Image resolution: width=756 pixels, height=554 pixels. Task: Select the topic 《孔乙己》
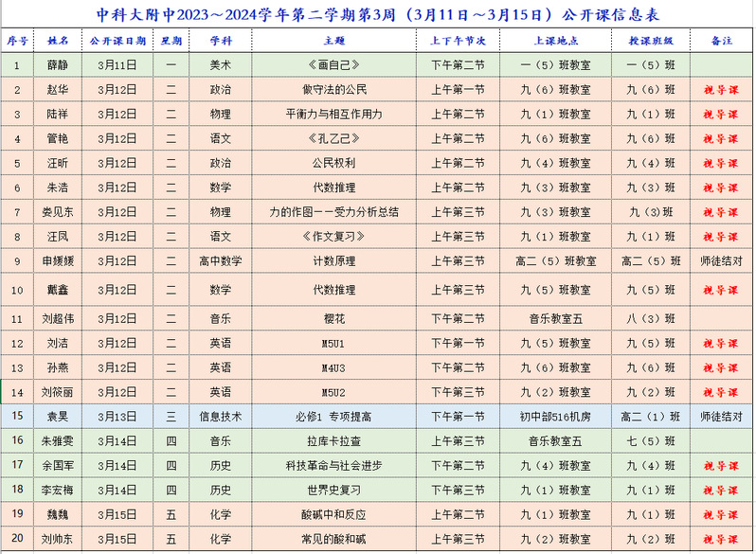tap(334, 139)
